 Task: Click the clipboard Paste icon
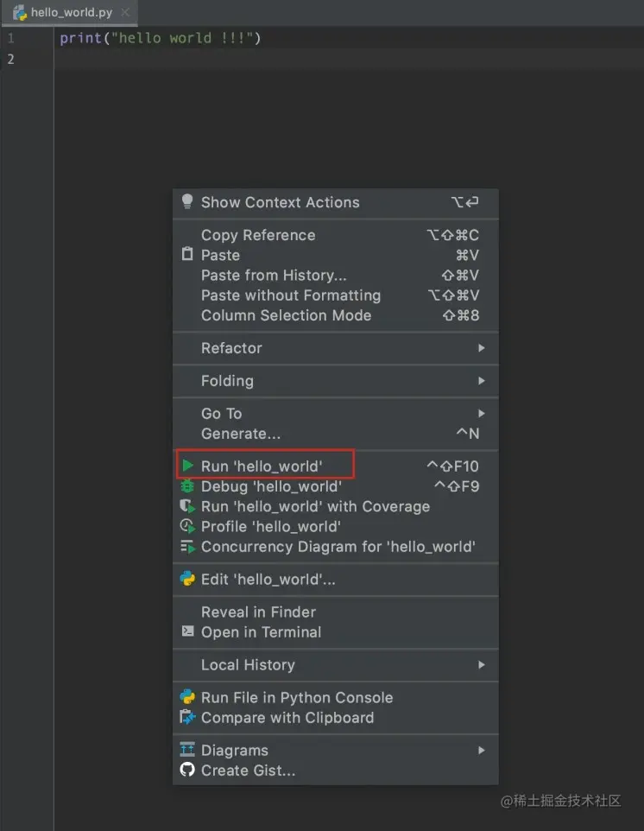pos(187,255)
